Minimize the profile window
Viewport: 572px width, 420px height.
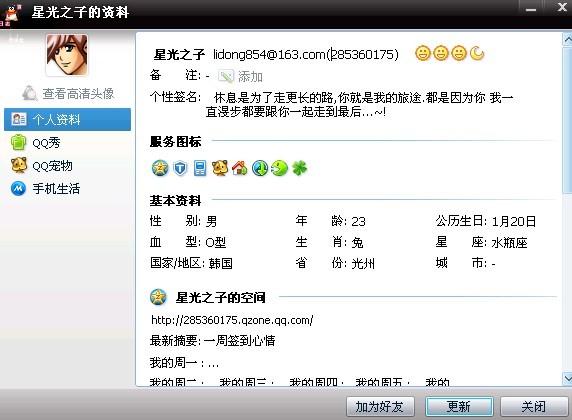coord(531,9)
